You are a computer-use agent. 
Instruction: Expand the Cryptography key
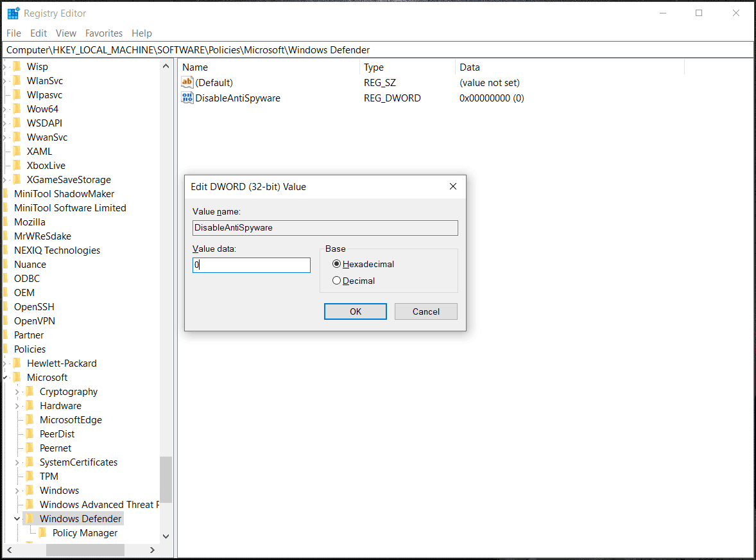17,392
